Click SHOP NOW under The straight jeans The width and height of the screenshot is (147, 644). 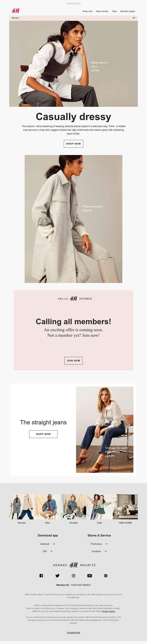point(43,434)
